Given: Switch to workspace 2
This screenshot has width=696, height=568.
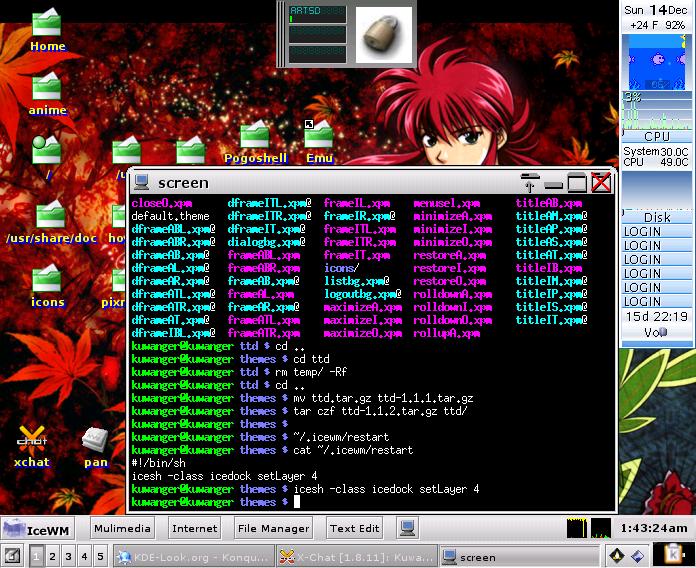Looking at the screenshot, I should click(x=52, y=556).
